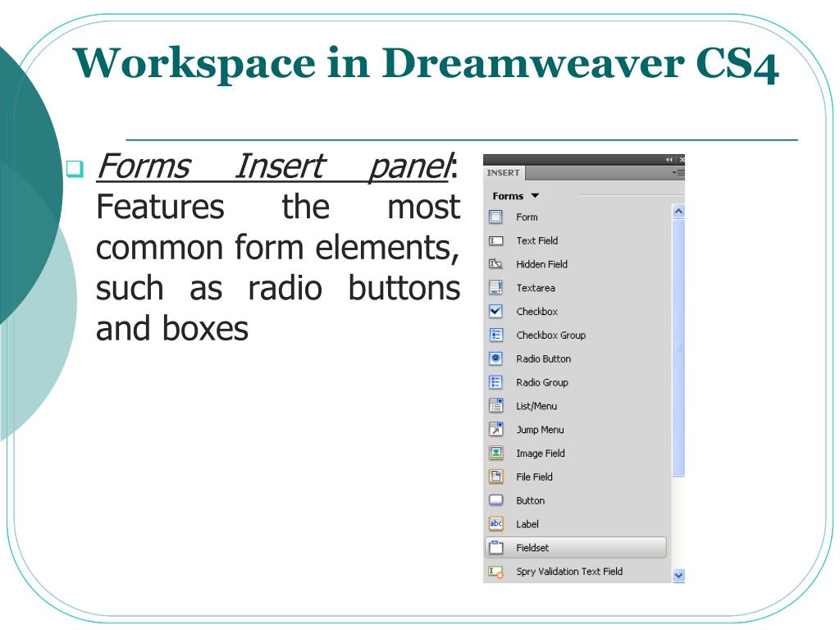Click the Insert panel vertical scroll thumb
The height and width of the screenshot is (630, 840).
[x=678, y=347]
